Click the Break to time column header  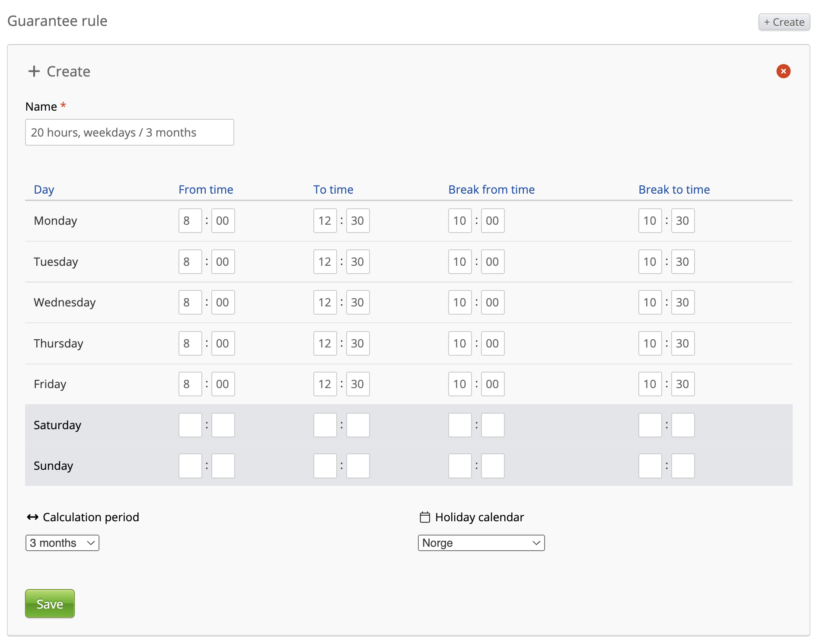click(x=674, y=190)
